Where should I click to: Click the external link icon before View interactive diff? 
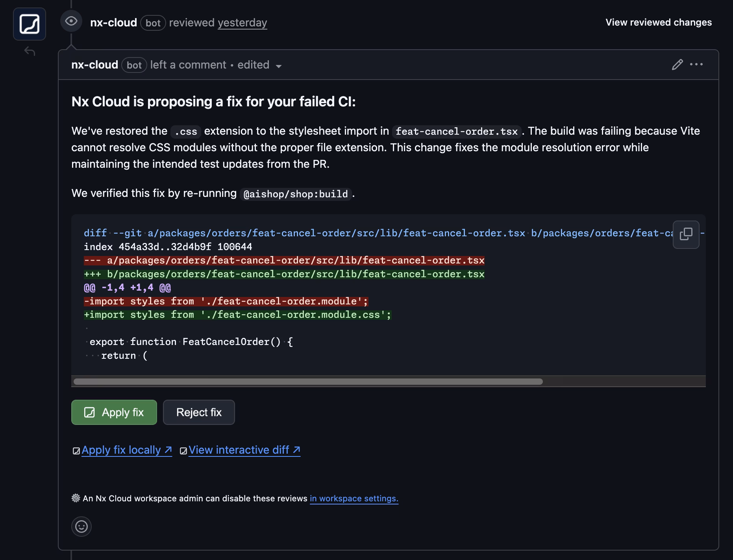[183, 450]
